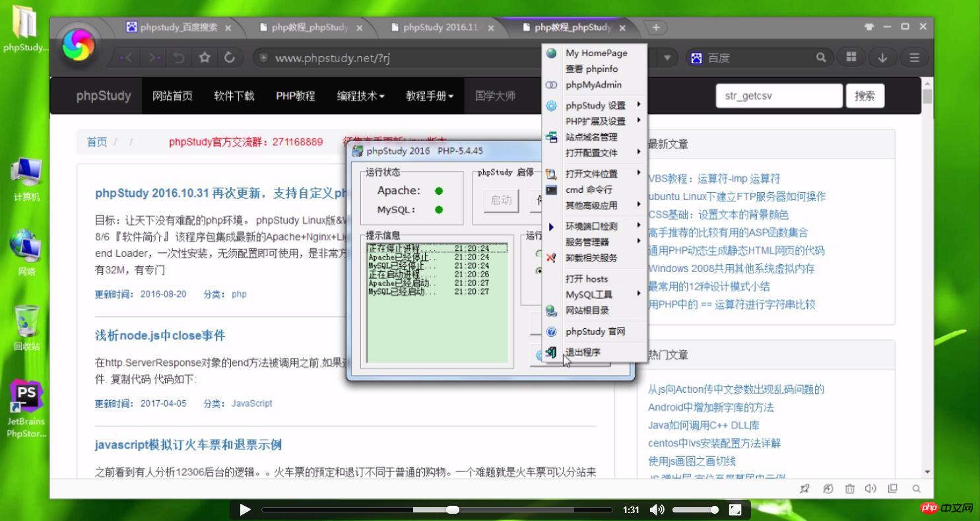Expand the phpStudy 设置 submenu

coord(594,105)
